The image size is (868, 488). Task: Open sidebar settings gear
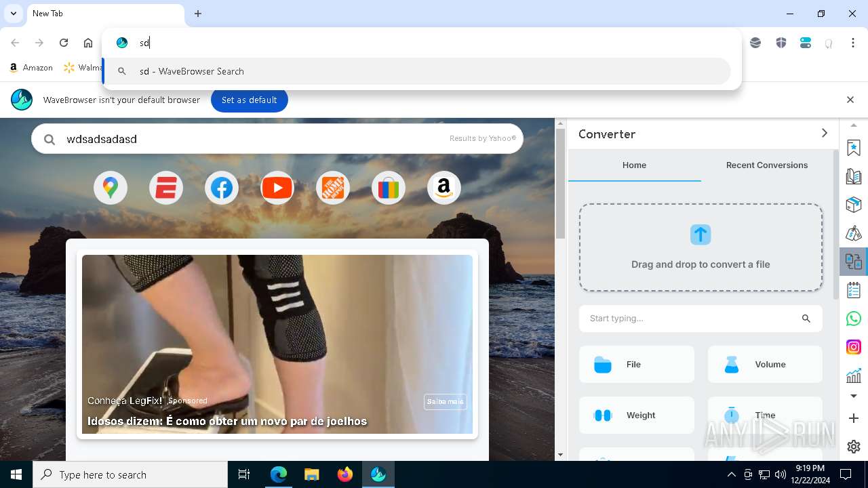tap(854, 447)
